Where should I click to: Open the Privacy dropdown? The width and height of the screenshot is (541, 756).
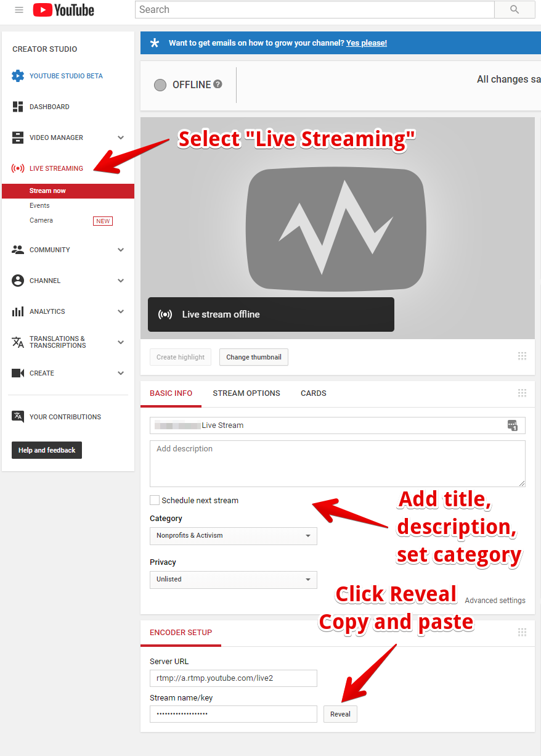234,580
